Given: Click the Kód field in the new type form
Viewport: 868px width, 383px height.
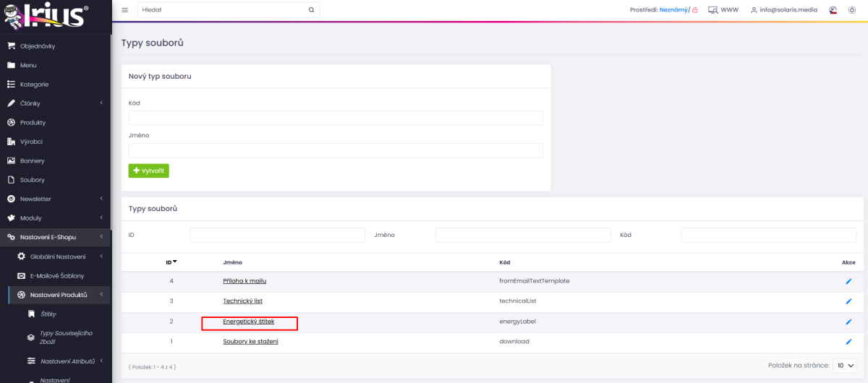Looking at the screenshot, I should pyautogui.click(x=336, y=118).
